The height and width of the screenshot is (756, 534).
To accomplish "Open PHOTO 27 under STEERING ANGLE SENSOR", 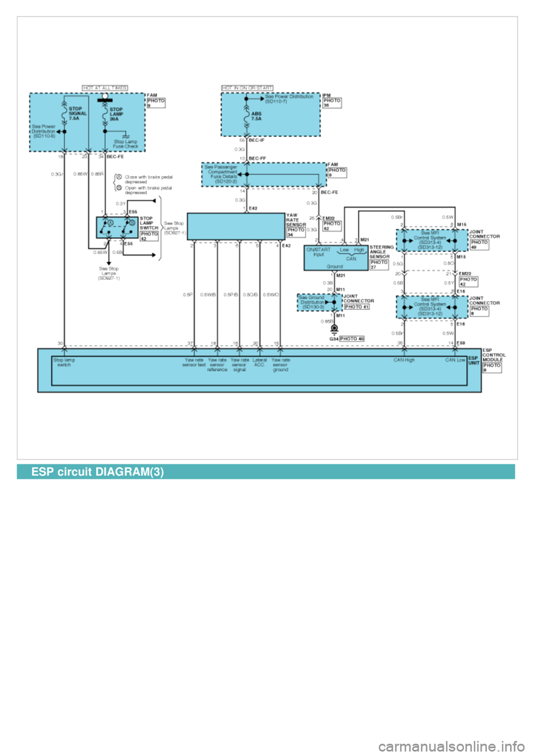I will pyautogui.click(x=379, y=264).
